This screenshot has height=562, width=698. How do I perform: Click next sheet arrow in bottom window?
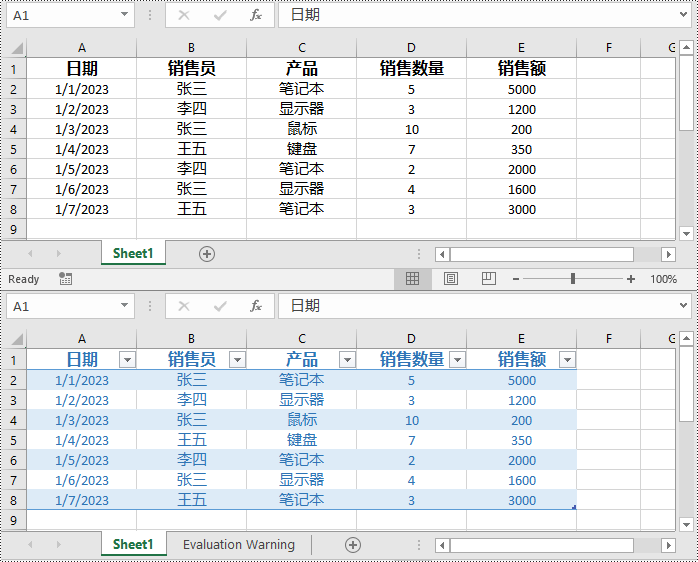point(58,544)
